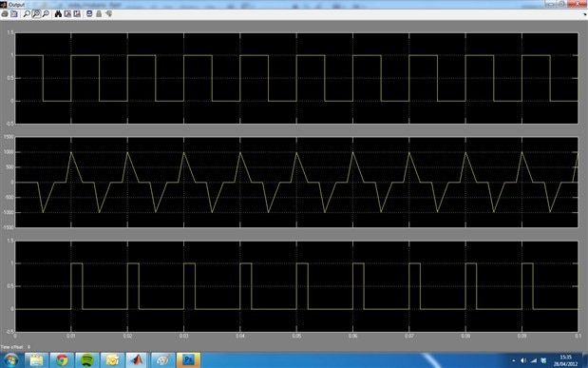Expand the toolbar docking arrow at top right
Screen dimensions: 588x368
[585, 14]
